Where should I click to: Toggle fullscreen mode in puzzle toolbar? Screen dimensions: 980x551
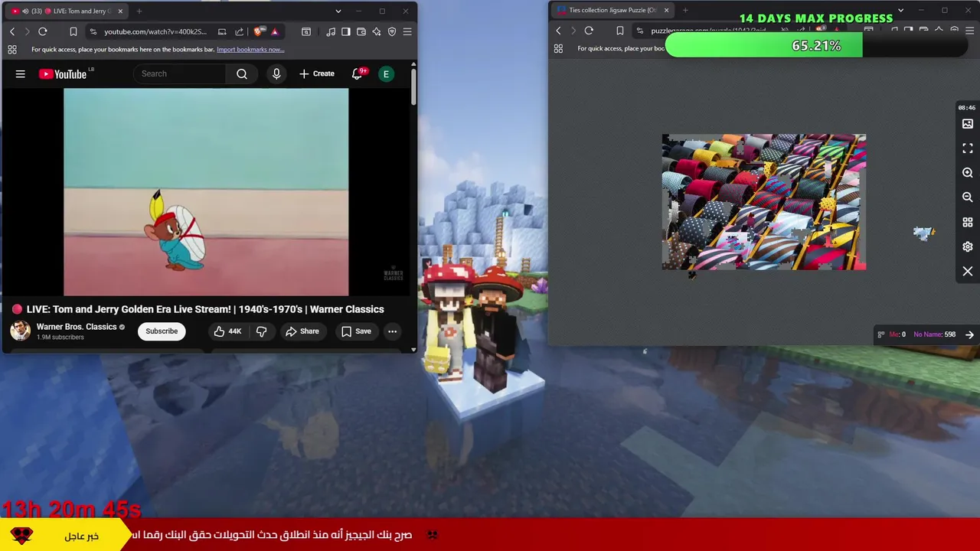pyautogui.click(x=968, y=148)
